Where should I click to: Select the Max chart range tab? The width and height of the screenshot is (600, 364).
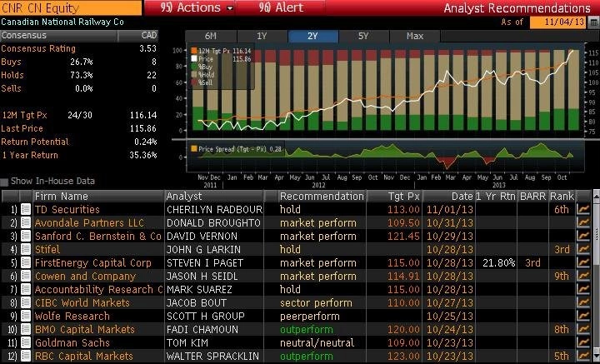pyautogui.click(x=415, y=36)
